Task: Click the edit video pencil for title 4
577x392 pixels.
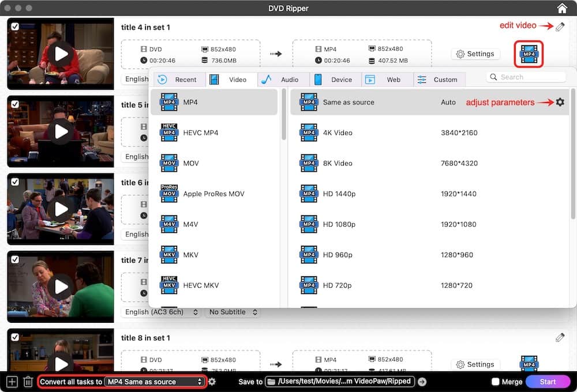Action: (560, 27)
